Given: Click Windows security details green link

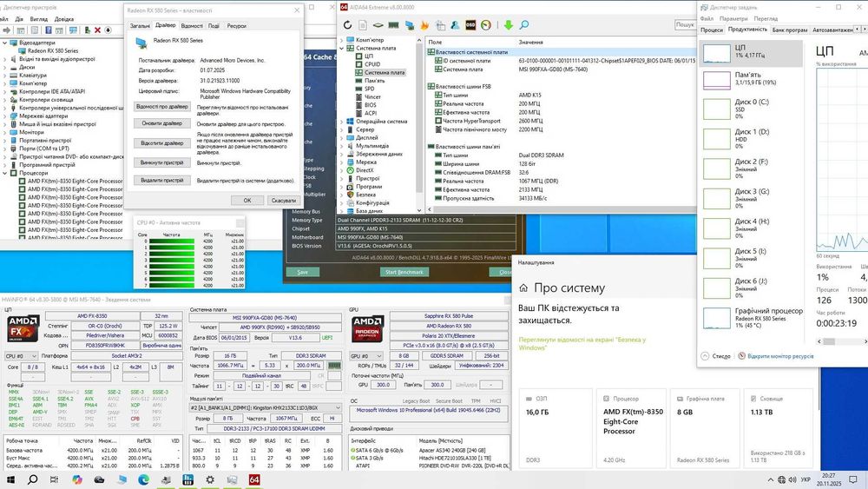Looking at the screenshot, I should pyautogui.click(x=582, y=343).
